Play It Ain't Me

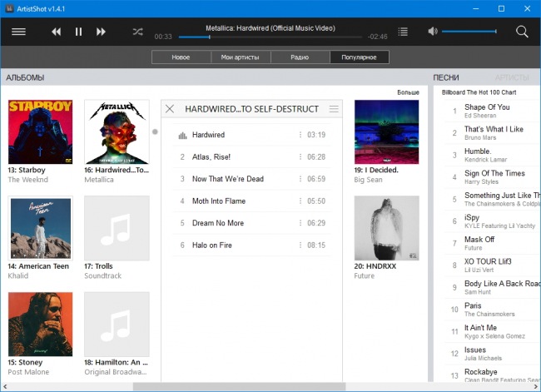coord(492,331)
